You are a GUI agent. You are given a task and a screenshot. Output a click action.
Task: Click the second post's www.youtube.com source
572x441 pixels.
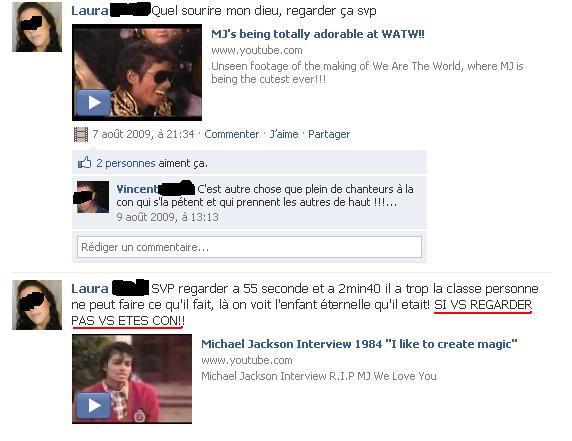pos(247,360)
